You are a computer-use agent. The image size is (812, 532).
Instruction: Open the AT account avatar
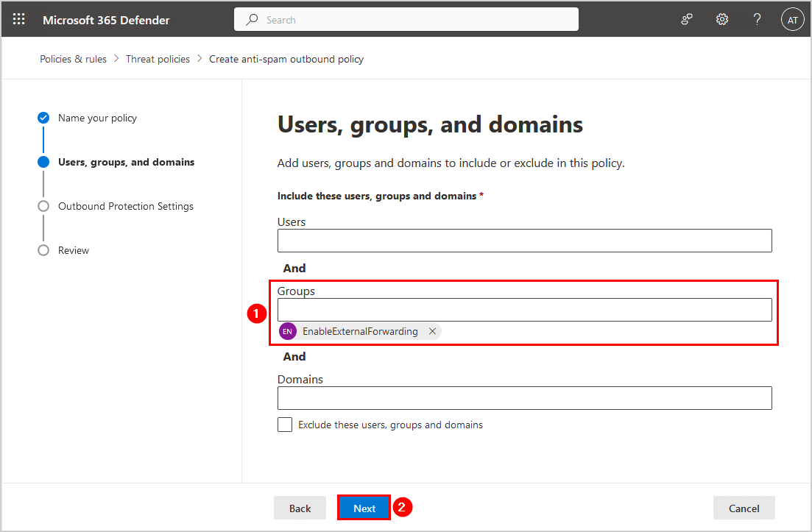[792, 20]
